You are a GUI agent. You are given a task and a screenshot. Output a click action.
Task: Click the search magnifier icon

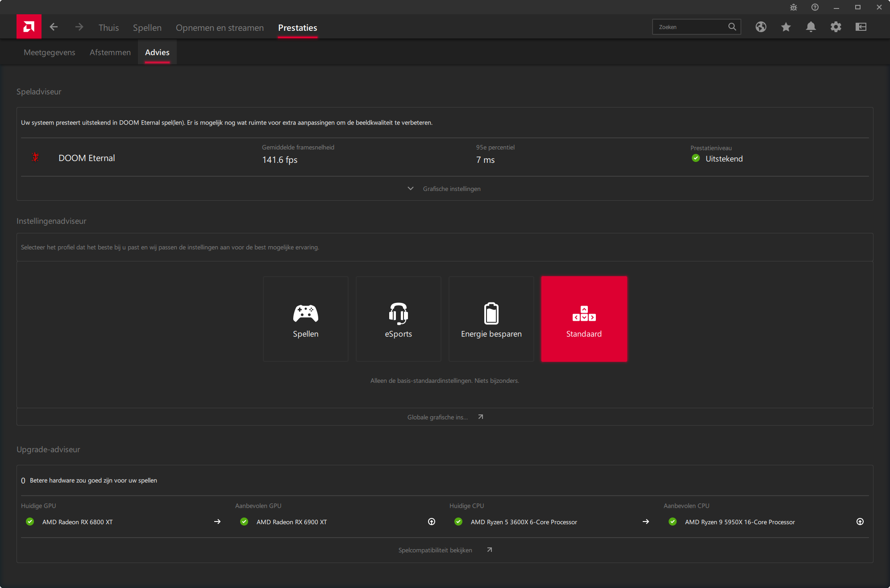(x=732, y=27)
